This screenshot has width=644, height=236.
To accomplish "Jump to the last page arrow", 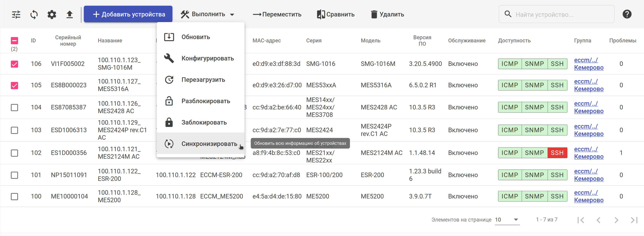I will pos(634,220).
